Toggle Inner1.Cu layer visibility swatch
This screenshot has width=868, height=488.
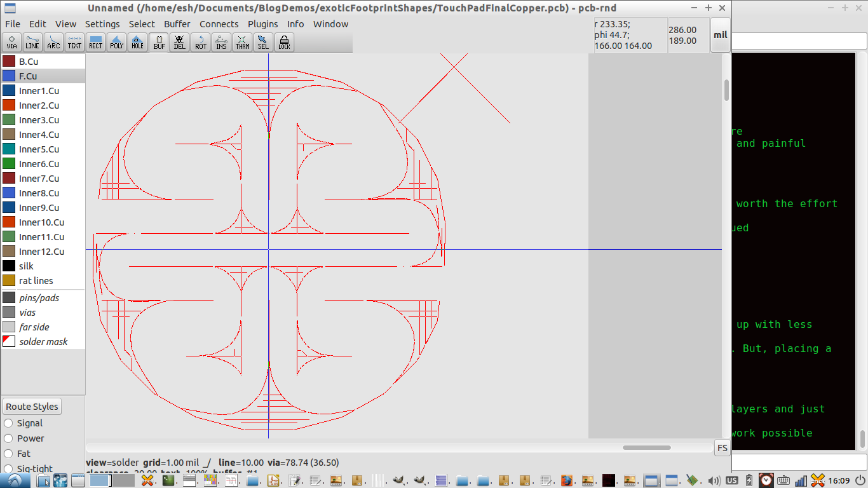coord(9,91)
